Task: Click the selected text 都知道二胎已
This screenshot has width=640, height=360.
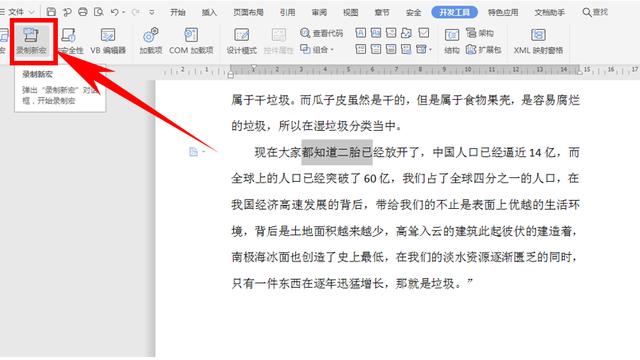Action: pyautogui.click(x=337, y=152)
